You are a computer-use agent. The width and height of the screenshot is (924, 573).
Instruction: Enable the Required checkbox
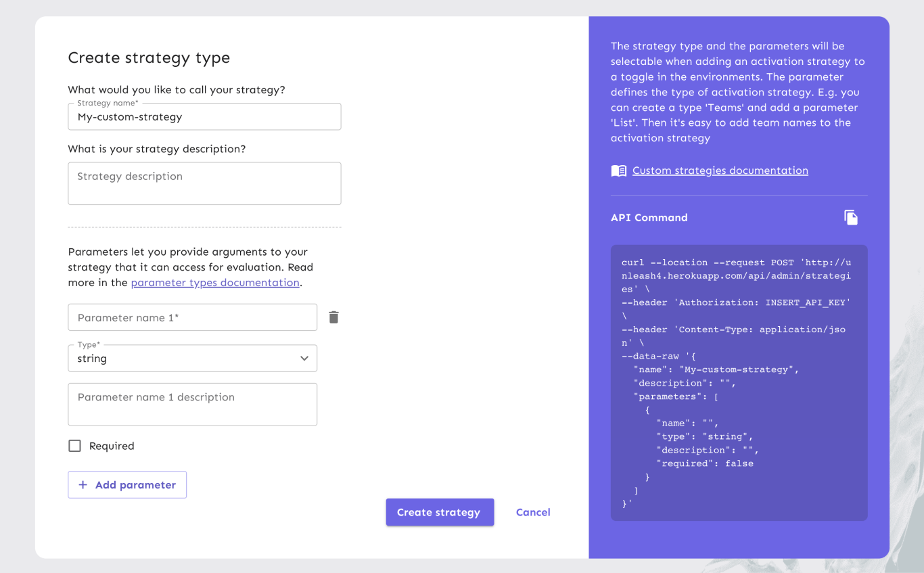coord(74,446)
